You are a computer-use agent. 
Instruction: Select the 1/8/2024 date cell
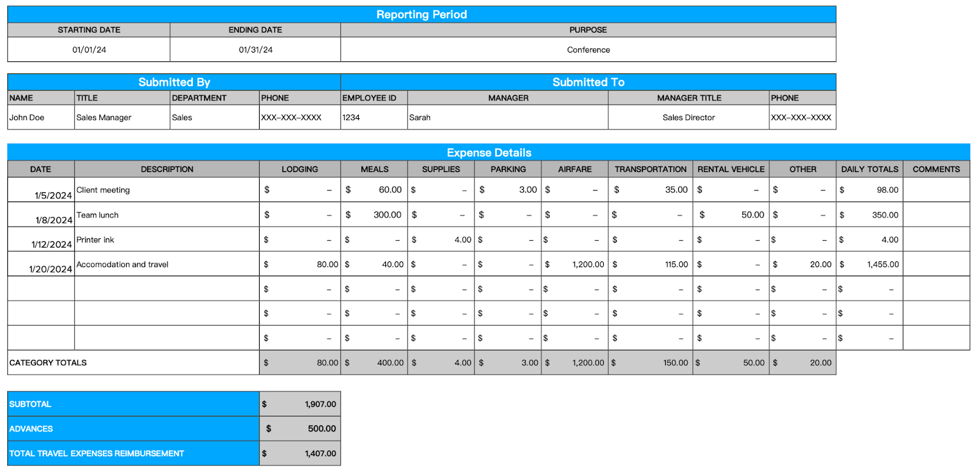[x=41, y=215]
